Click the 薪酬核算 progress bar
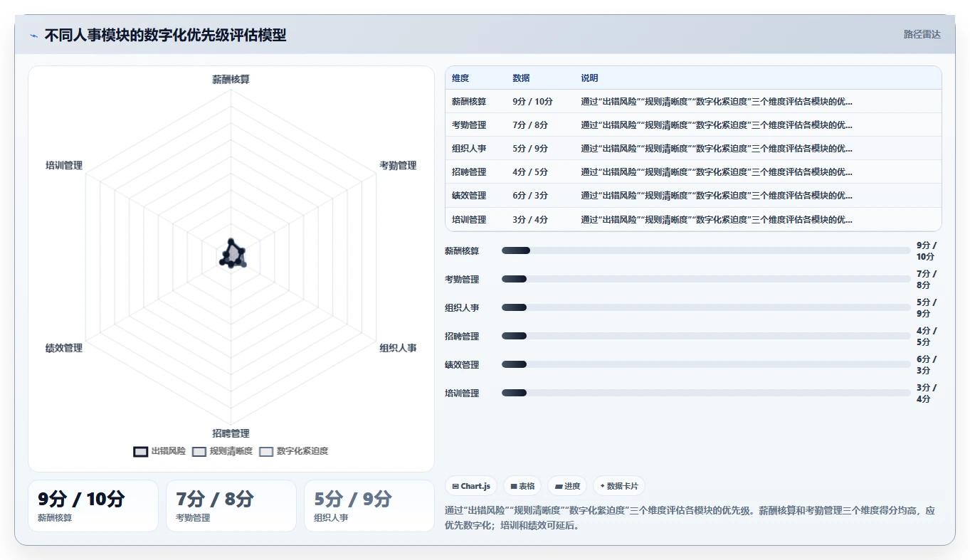The width and height of the screenshot is (970, 560). 706,250
